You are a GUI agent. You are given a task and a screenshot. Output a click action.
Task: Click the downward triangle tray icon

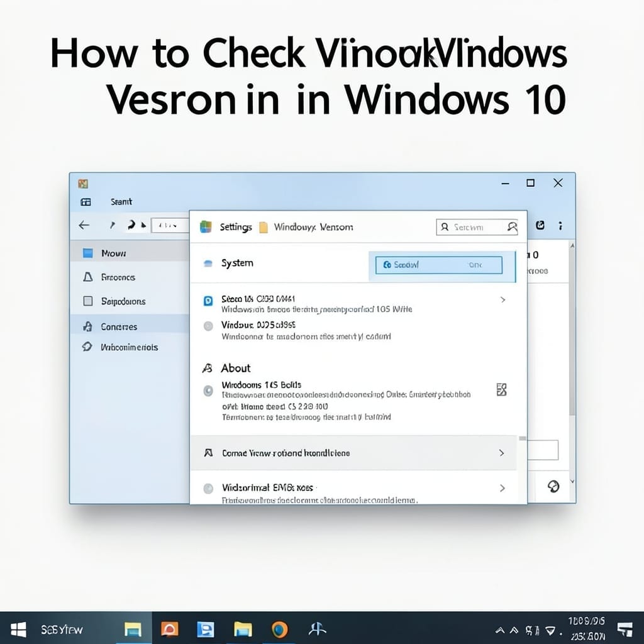tap(551, 631)
